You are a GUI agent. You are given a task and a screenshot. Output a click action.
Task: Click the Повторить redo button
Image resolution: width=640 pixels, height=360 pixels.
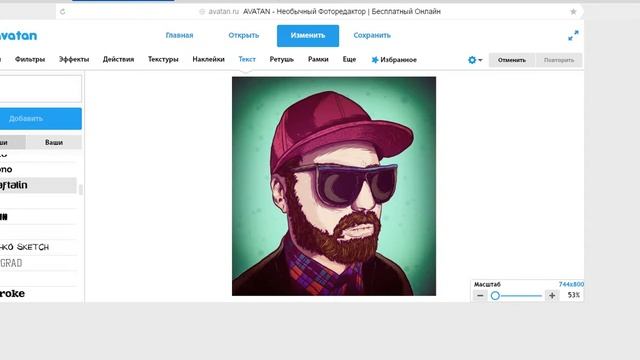(x=559, y=60)
